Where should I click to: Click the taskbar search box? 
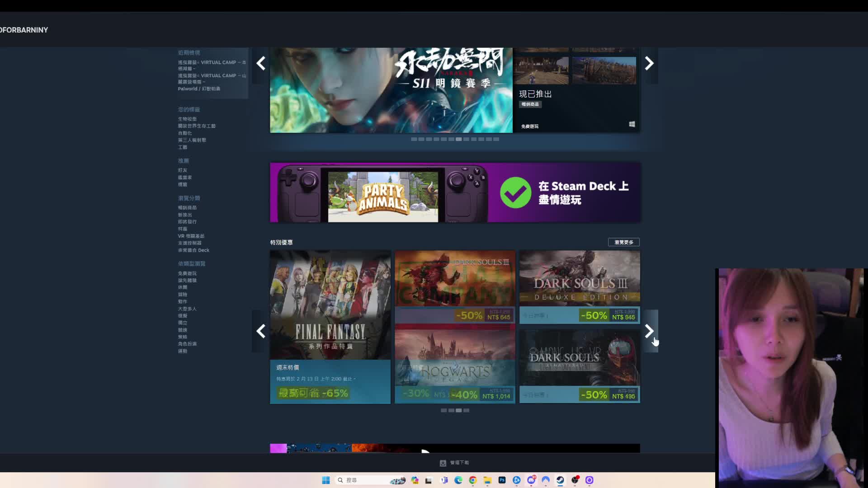pos(371,480)
